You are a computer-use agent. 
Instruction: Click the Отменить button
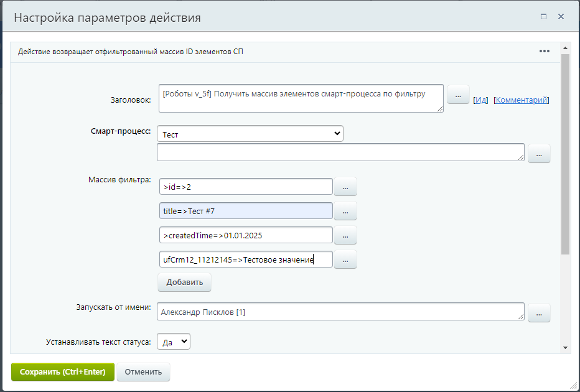(x=143, y=372)
